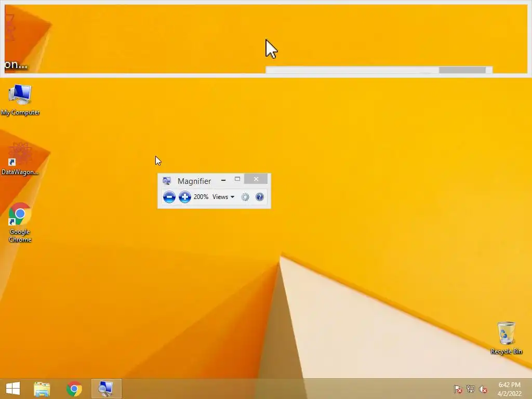Click the Magnifier taskbar button
The height and width of the screenshot is (399, 532).
[x=106, y=389]
